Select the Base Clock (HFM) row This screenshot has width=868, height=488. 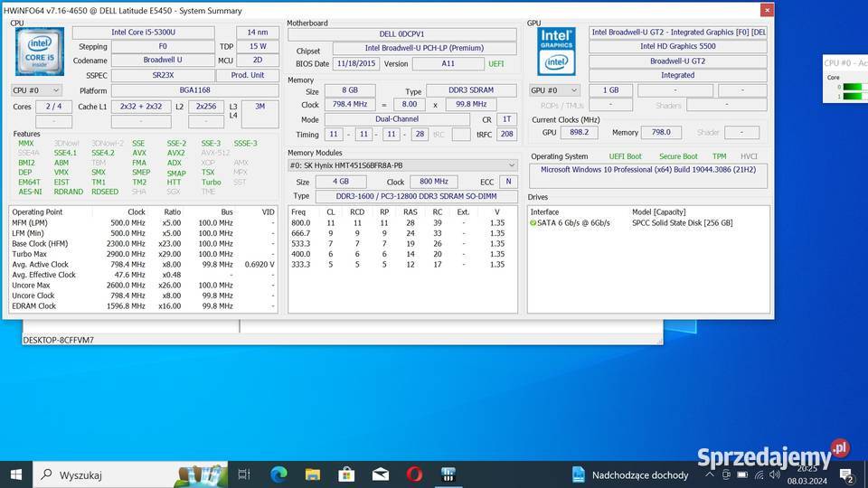(144, 243)
